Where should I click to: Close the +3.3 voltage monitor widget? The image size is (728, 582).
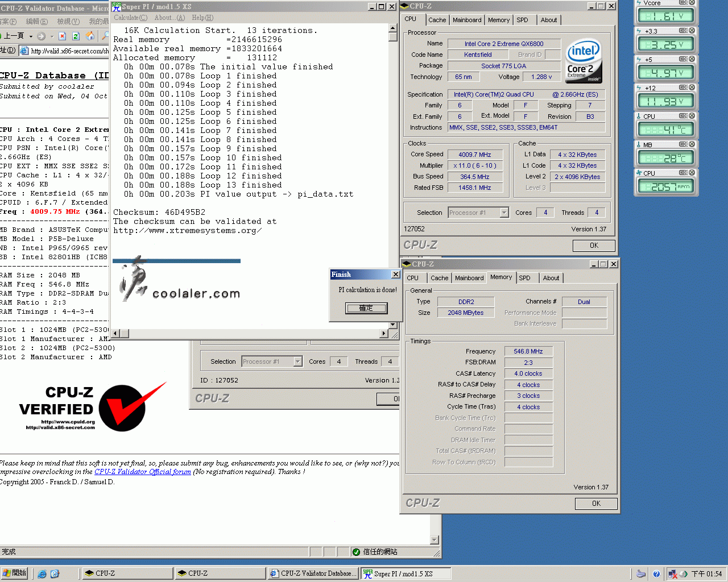[692, 31]
